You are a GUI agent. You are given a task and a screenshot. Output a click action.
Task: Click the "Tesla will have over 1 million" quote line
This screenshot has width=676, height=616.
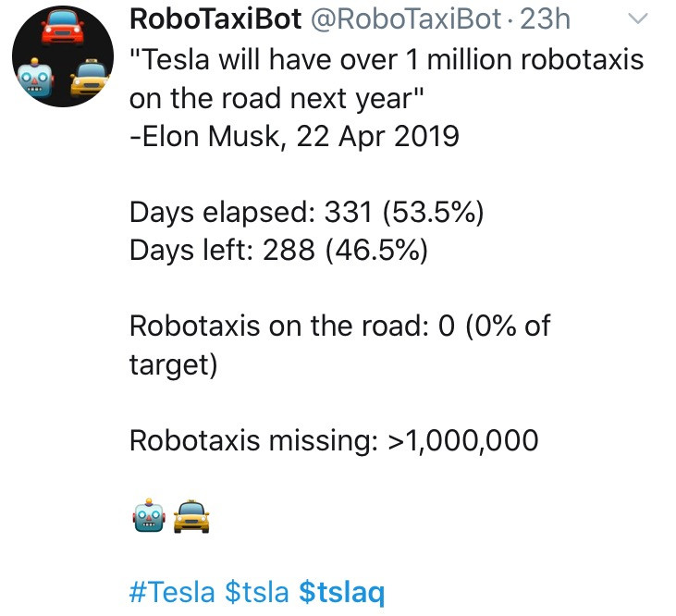tap(387, 59)
